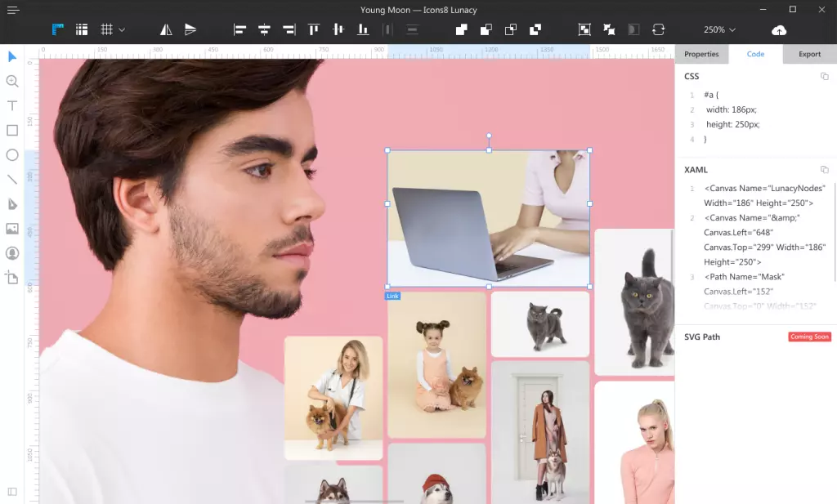Click the cloud upload icon

pyautogui.click(x=779, y=30)
